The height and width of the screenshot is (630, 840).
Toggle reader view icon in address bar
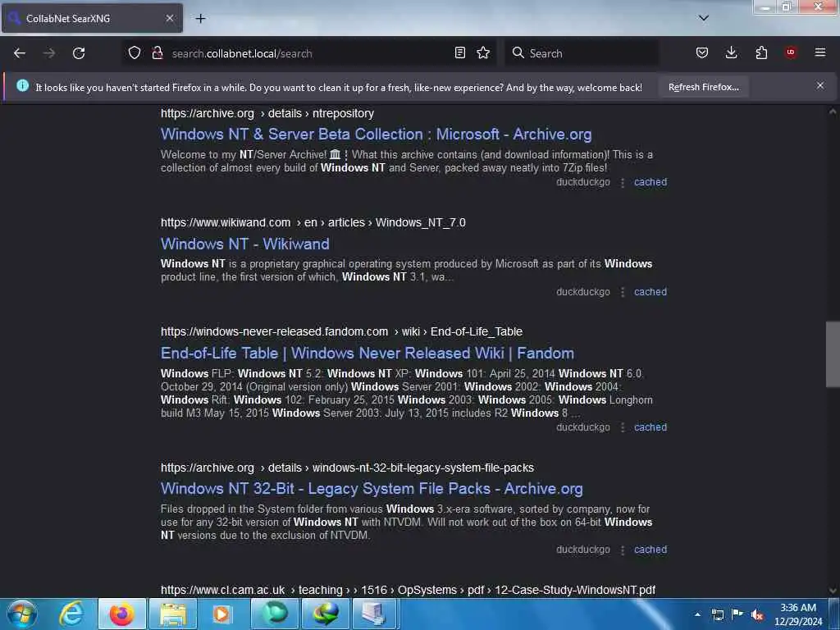point(459,52)
